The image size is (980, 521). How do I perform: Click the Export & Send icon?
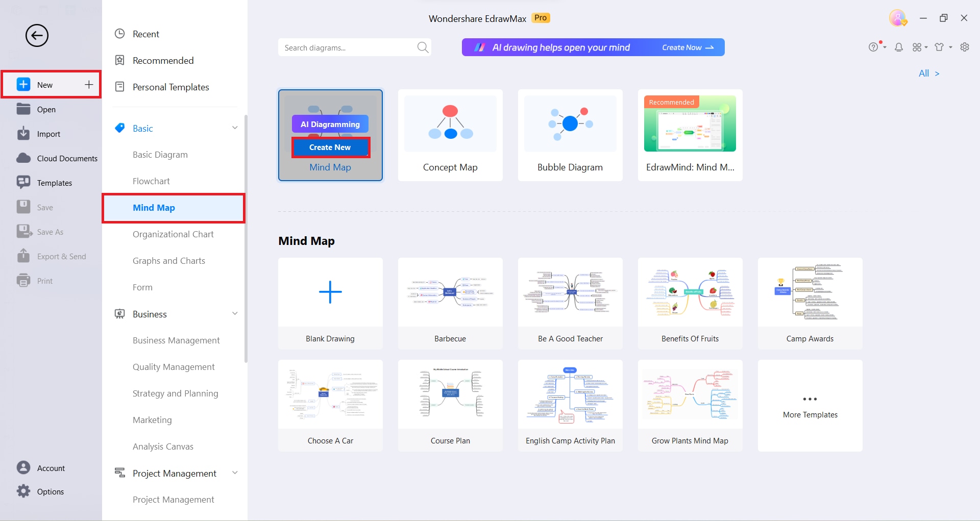point(23,256)
